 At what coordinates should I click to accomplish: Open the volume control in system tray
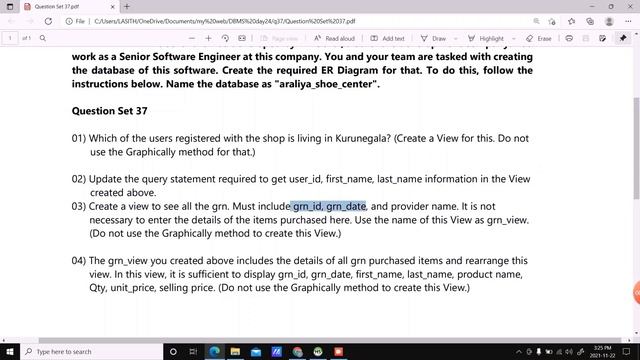pos(569,351)
